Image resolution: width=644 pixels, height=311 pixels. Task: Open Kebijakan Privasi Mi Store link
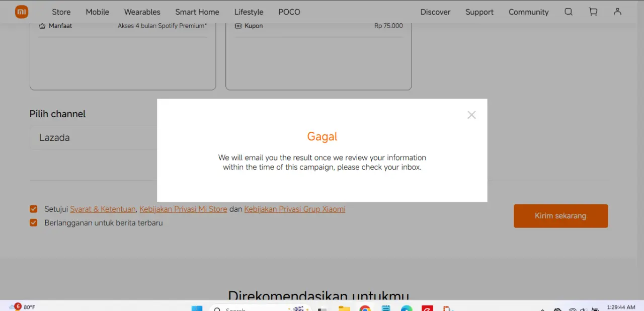(x=183, y=209)
